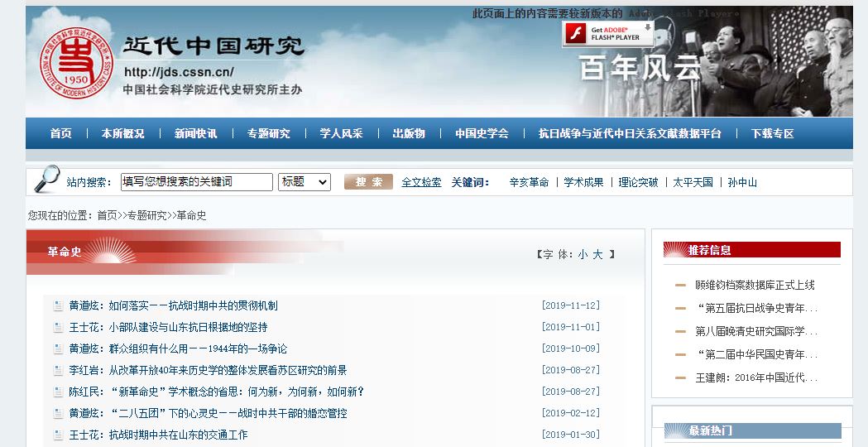Open the 标题 search type dropdown

[305, 182]
